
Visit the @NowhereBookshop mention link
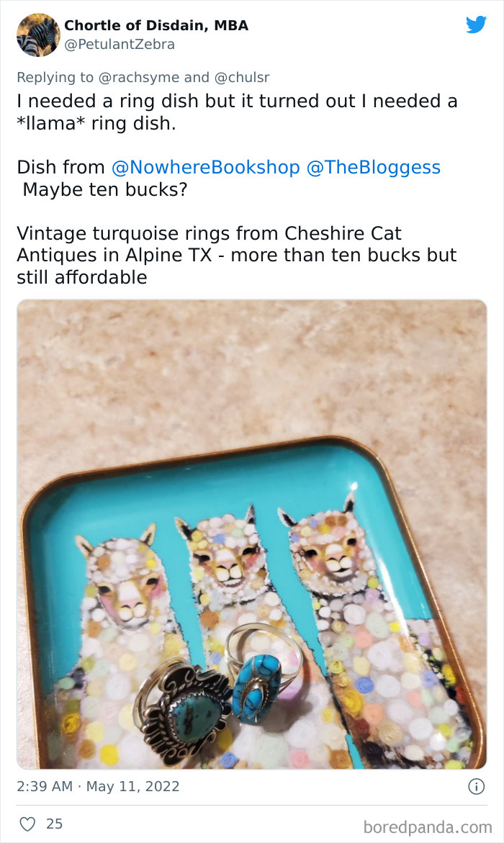tap(205, 167)
